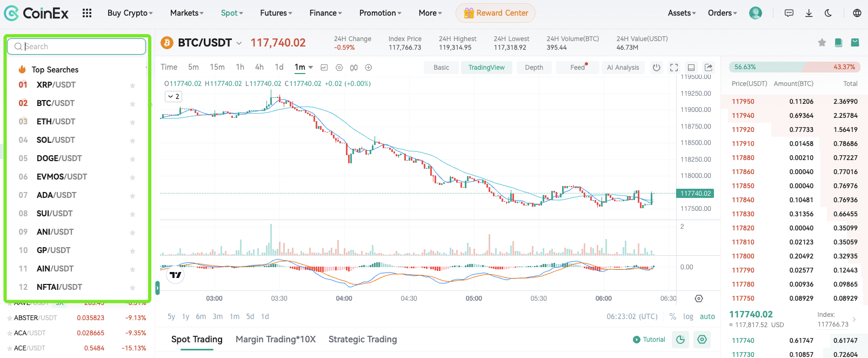This screenshot has height=358, width=868.
Task: Open time axis settings gear icon
Action: [x=699, y=299]
